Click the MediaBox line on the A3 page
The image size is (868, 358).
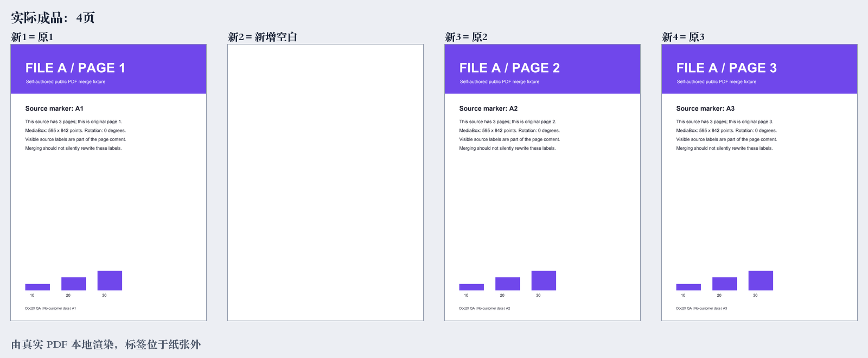[x=726, y=131]
